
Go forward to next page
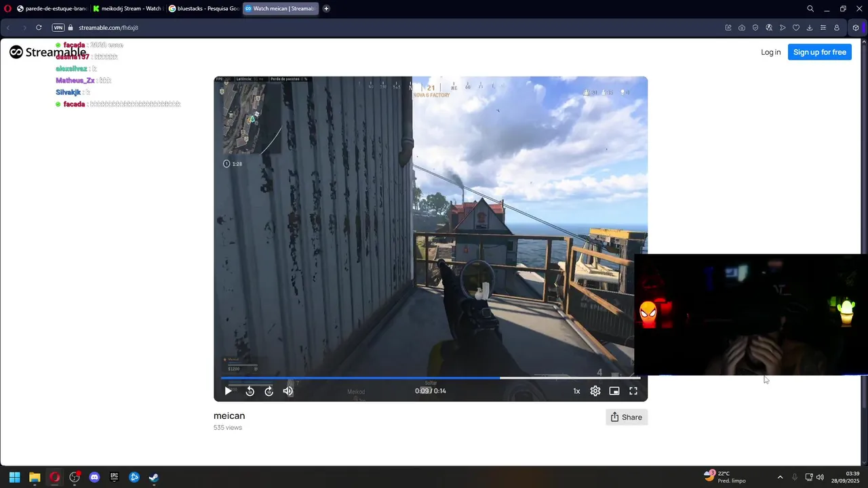24,28
